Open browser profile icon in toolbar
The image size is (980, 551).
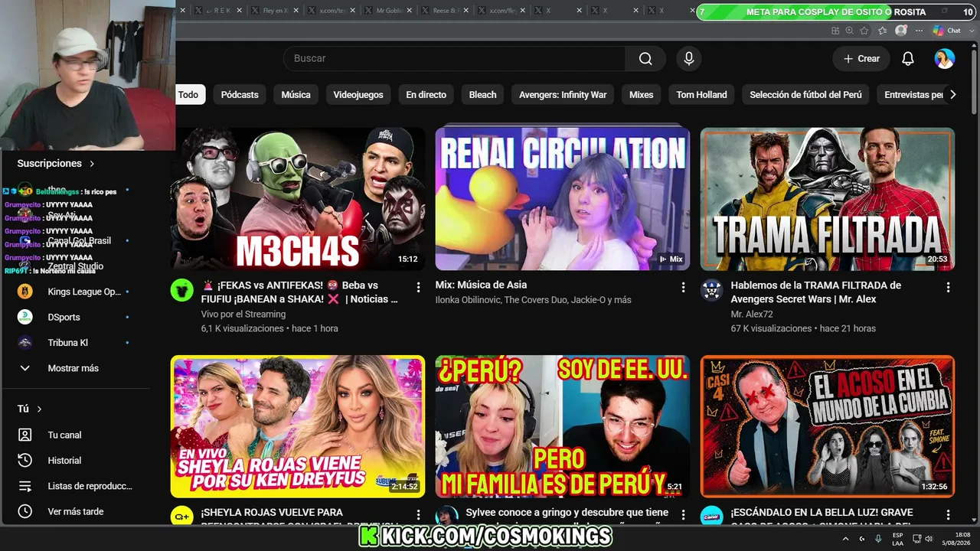click(901, 31)
